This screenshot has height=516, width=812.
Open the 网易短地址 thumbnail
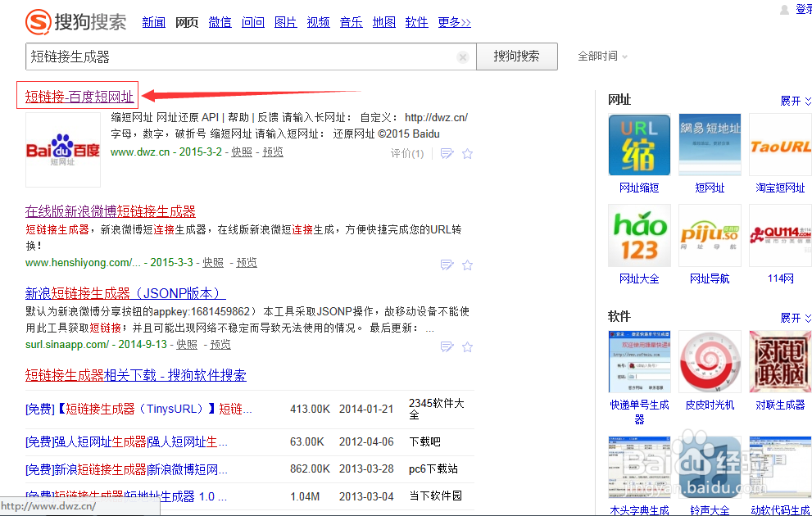click(x=710, y=145)
